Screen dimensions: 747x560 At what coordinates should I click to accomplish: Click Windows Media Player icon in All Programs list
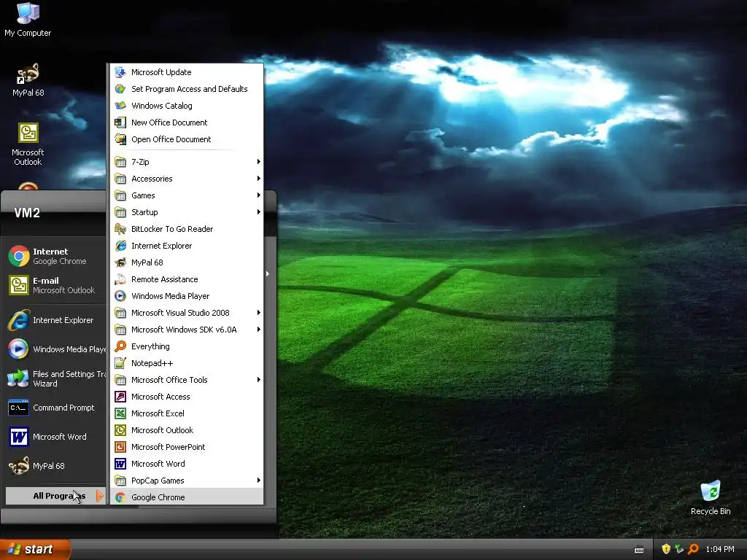tap(120, 296)
